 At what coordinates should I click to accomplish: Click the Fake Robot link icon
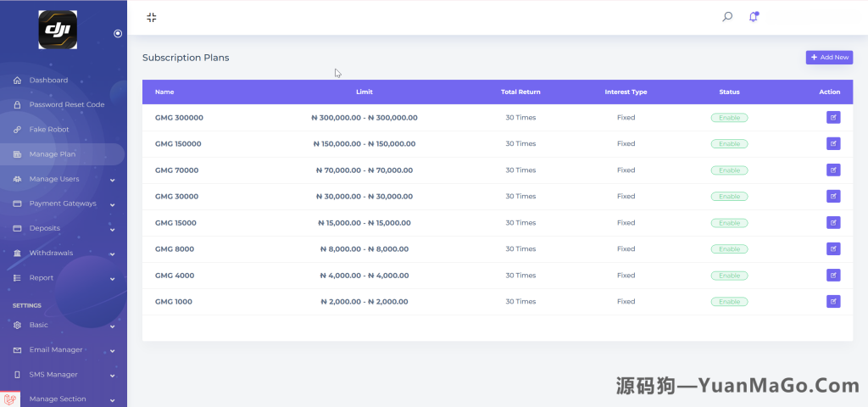(17, 130)
